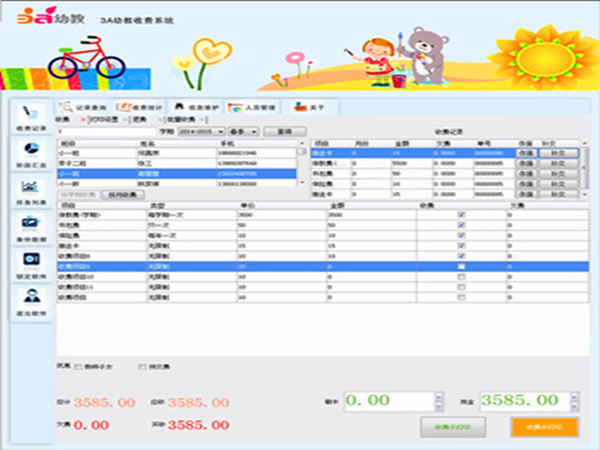Click the charge by month button
This screenshot has width=600, height=450.
click(122, 195)
